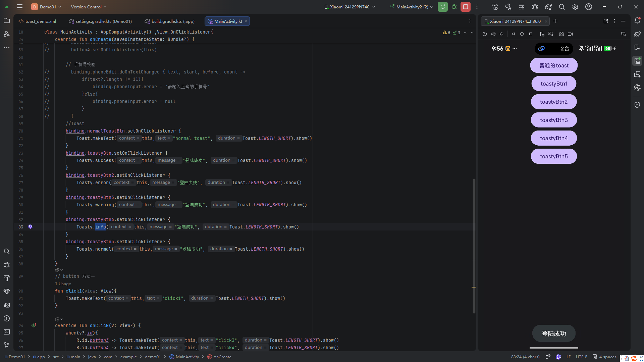The height and width of the screenshot is (362, 644).
Task: Open the Logcat tool window in the left sidebar
Action: pos(7,305)
